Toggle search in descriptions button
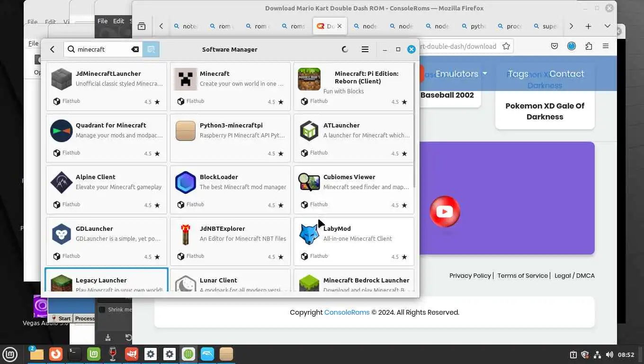Image resolution: width=644 pixels, height=364 pixels. (151, 49)
